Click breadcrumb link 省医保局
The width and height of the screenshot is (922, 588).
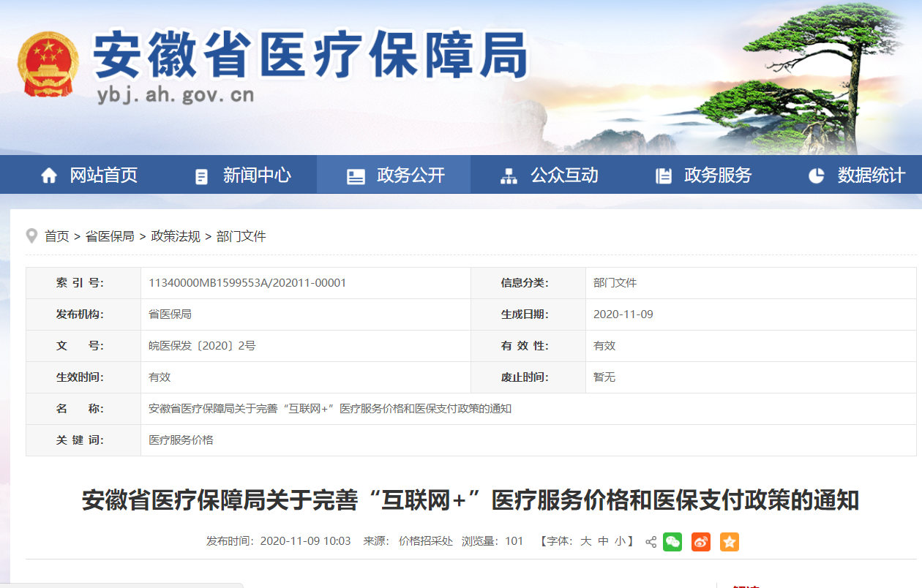(110, 236)
